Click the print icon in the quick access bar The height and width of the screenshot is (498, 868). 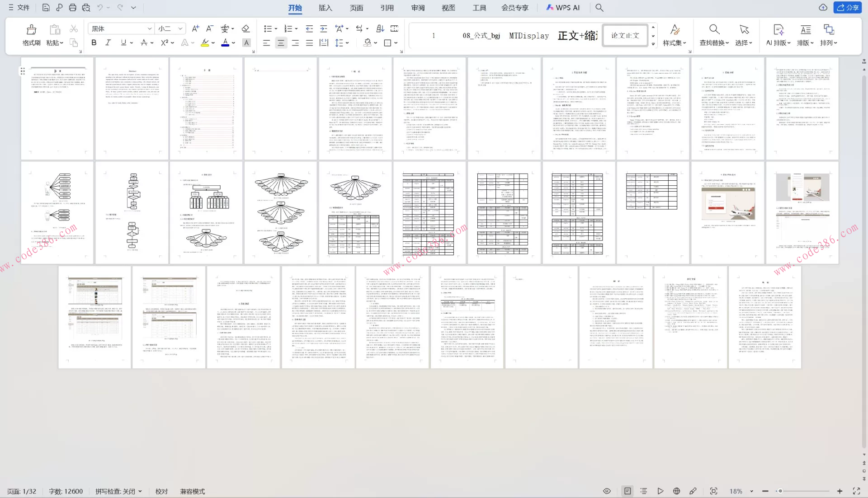(x=72, y=8)
